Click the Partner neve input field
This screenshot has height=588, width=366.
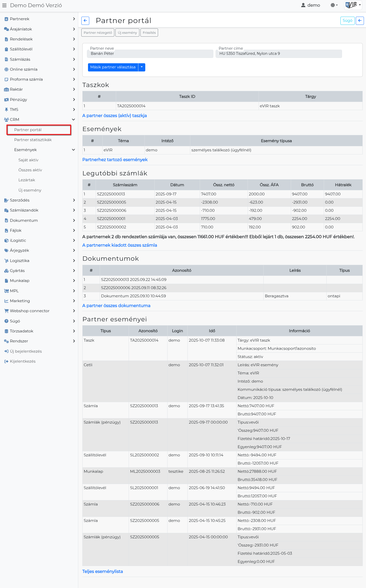tap(150, 54)
